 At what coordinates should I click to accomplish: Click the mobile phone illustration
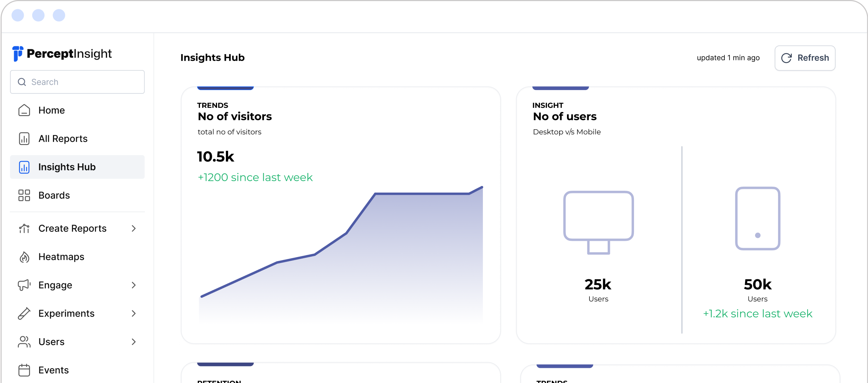[758, 219]
